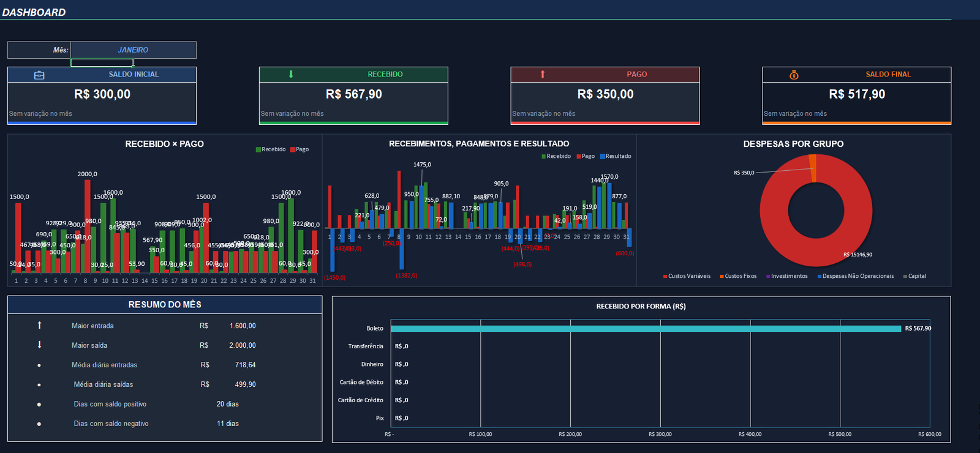The height and width of the screenshot is (453, 980).
Task: Click the Custos Variáveis legend entry
Action: coord(687,276)
